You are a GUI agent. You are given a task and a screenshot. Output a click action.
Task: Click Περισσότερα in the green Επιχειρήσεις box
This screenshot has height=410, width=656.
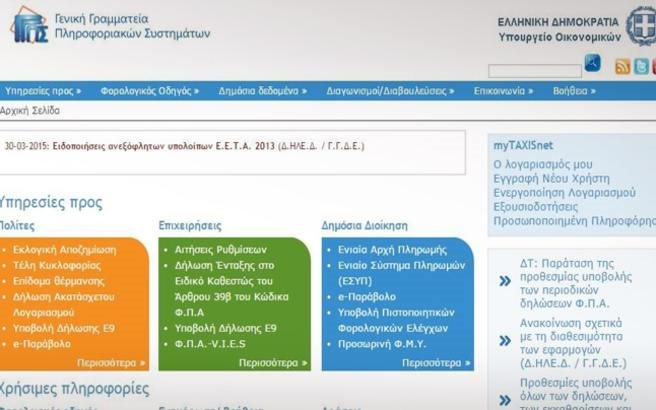tap(273, 363)
